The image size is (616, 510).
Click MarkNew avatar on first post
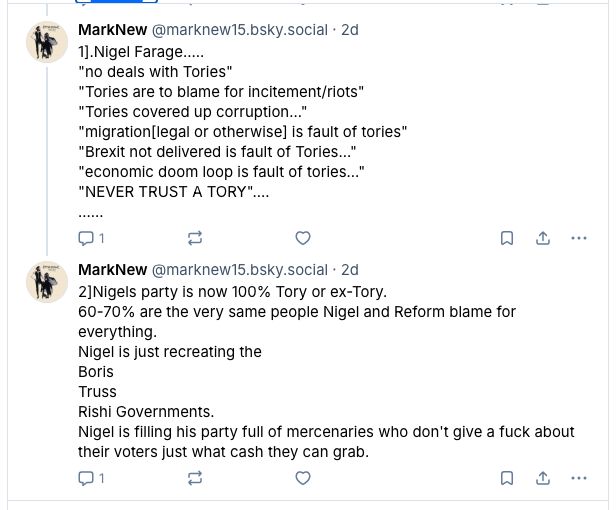tap(47, 42)
